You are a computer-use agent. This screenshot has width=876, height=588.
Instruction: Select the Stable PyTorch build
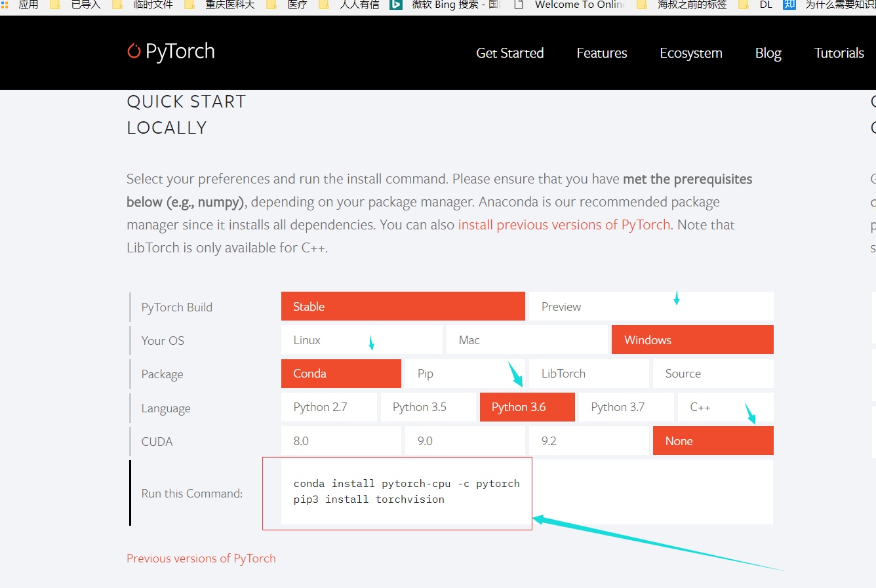[403, 306]
